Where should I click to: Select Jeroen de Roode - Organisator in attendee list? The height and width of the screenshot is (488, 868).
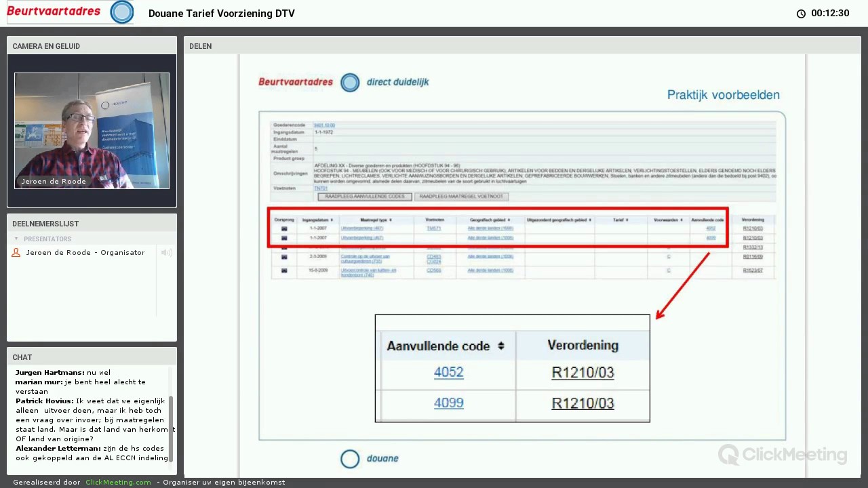point(85,253)
